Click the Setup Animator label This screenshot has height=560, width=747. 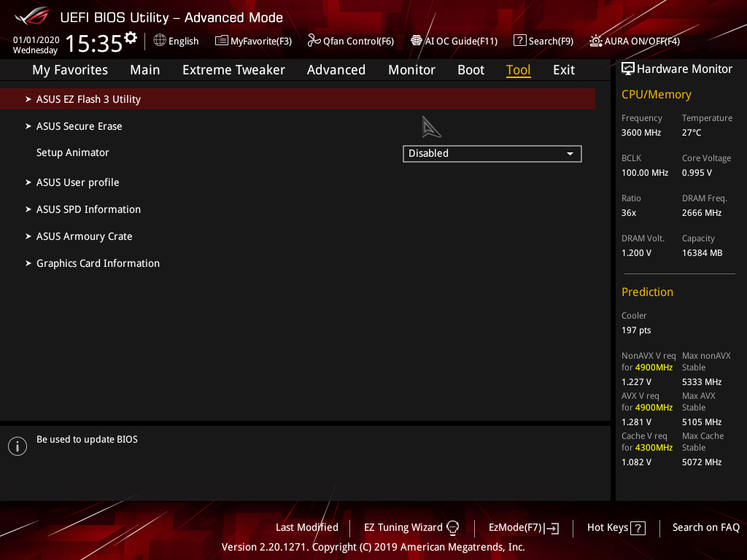73,153
